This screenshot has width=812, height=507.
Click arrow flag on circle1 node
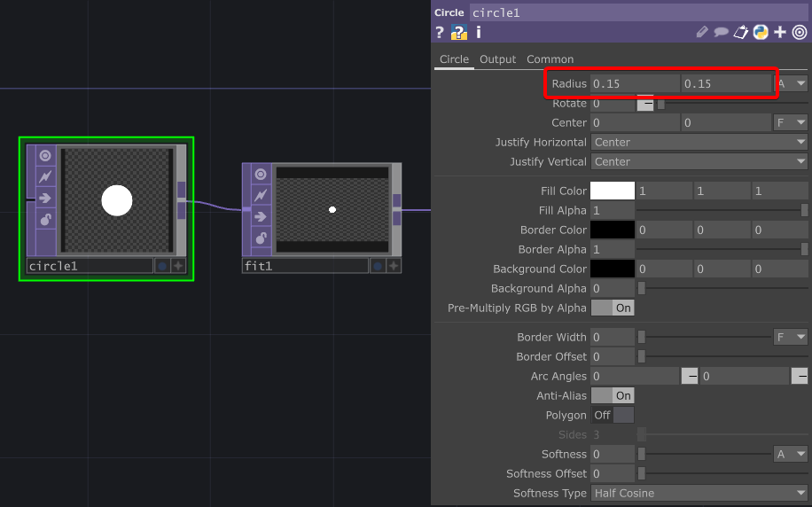45,199
